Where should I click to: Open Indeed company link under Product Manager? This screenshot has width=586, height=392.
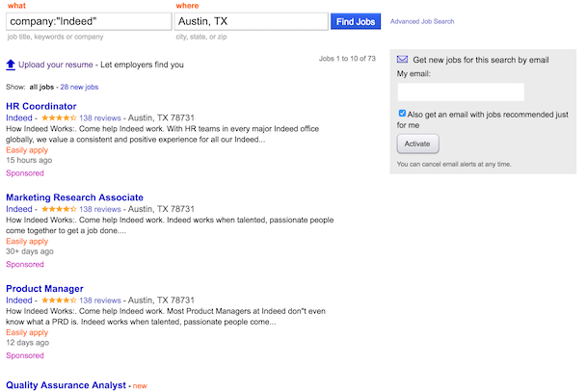pyautogui.click(x=19, y=301)
